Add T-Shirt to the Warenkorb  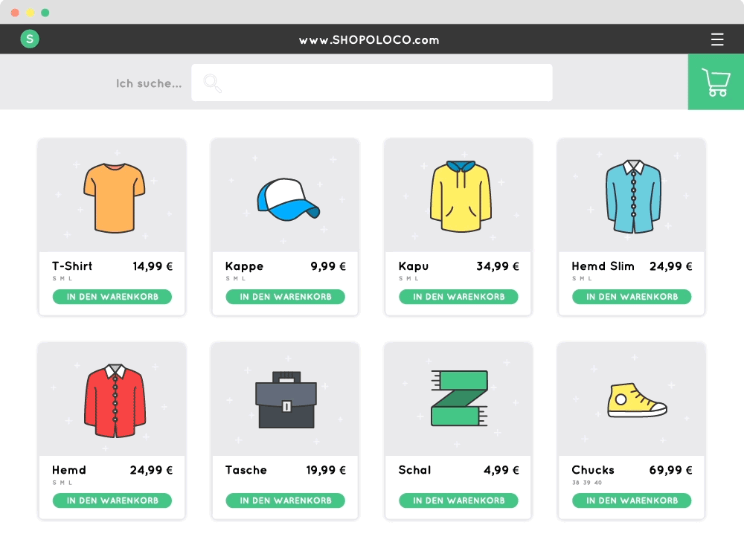112,297
